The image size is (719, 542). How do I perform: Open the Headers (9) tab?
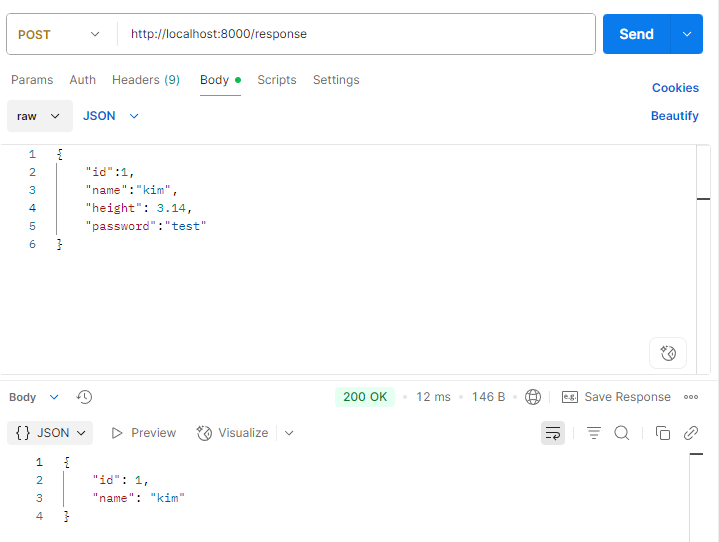pyautogui.click(x=146, y=80)
